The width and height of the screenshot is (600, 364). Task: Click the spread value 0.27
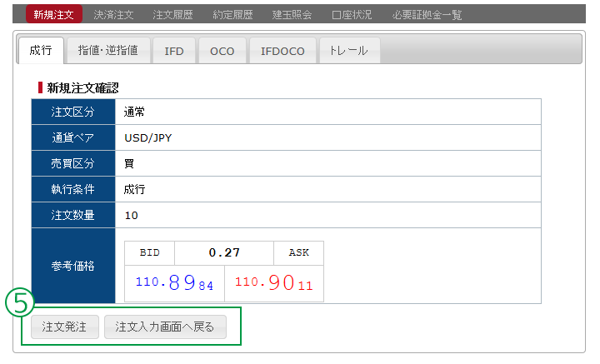[x=224, y=252]
